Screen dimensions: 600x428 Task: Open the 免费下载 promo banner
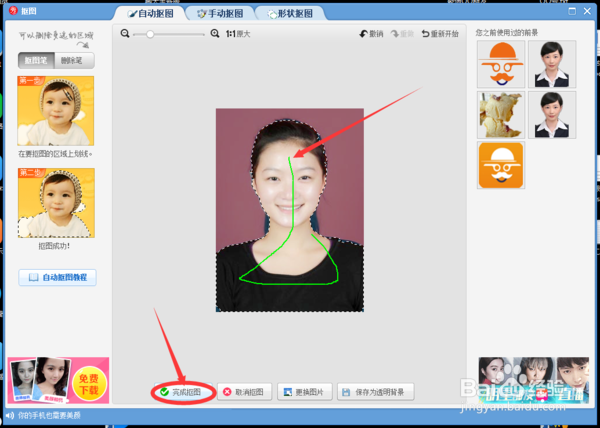(x=58, y=380)
